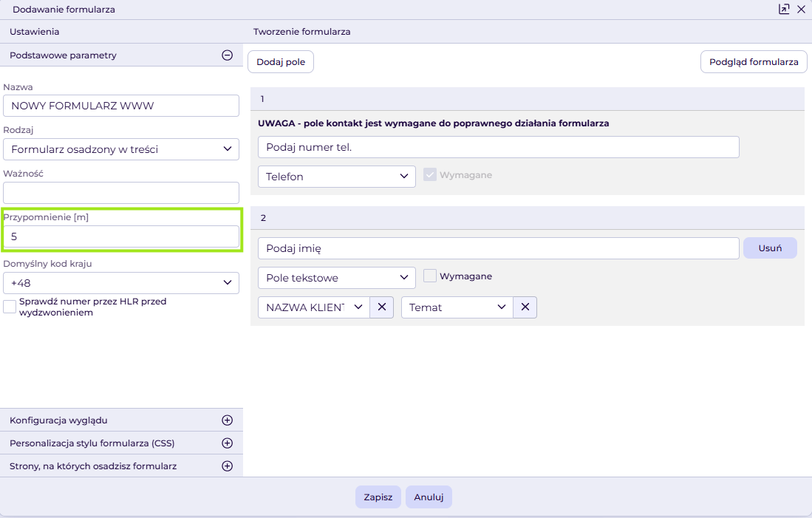Image resolution: width=812 pixels, height=518 pixels.
Task: Open the Rodzaj dropdown
Action: [121, 149]
